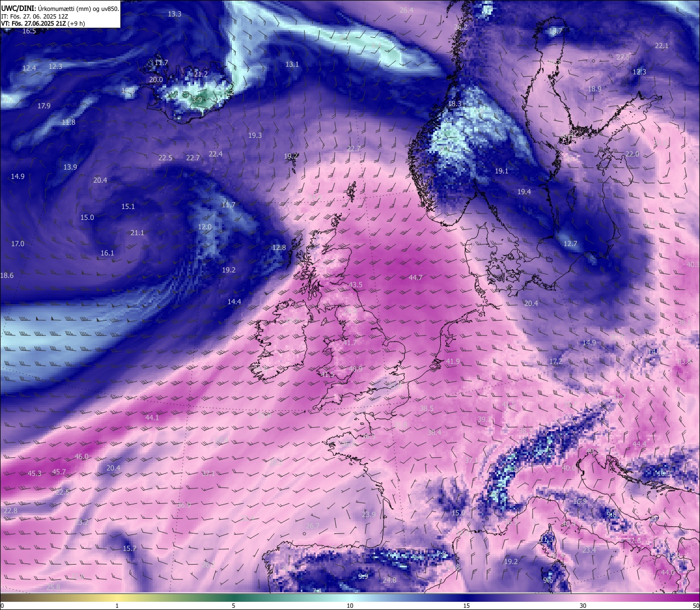The width and height of the screenshot is (700, 610).
Task: Click the 12.8 value label
Action: 279,248
